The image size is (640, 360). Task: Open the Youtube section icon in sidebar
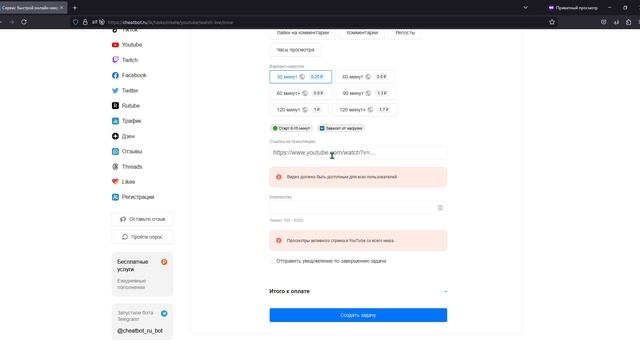[x=115, y=44]
